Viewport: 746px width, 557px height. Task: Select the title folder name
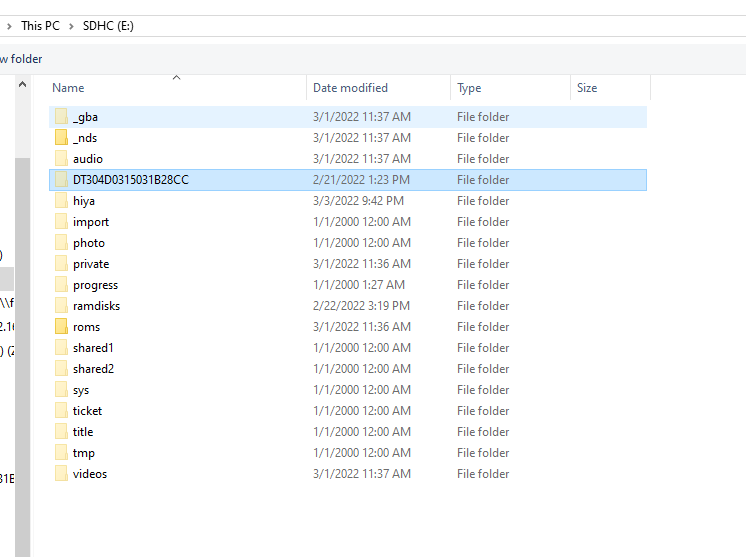(83, 432)
